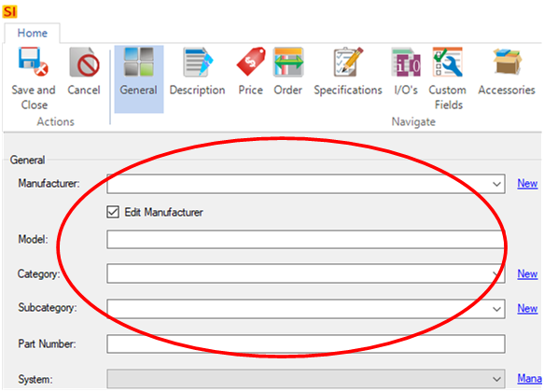The width and height of the screenshot is (544, 392).
Task: Open the Order section icon
Action: tap(288, 62)
